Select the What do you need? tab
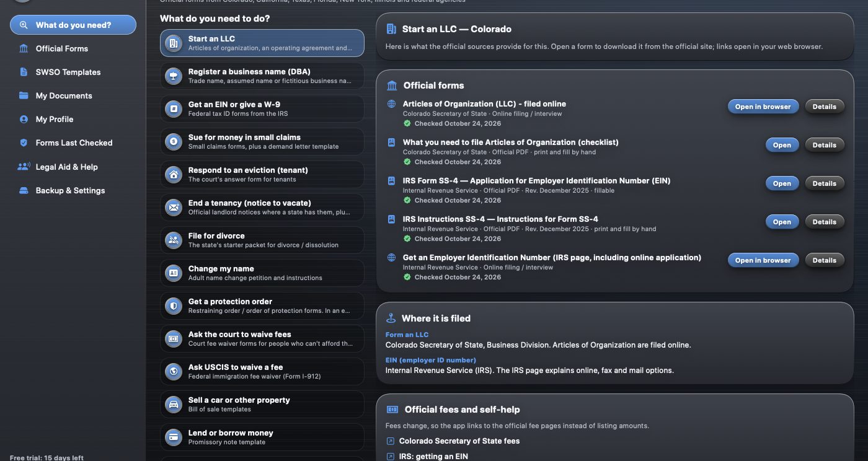This screenshot has height=461, width=868. [73, 25]
